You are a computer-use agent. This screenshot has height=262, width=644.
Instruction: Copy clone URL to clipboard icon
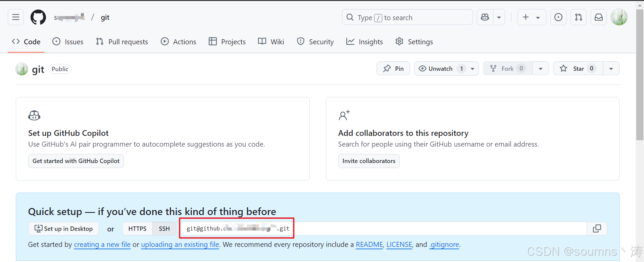click(597, 228)
